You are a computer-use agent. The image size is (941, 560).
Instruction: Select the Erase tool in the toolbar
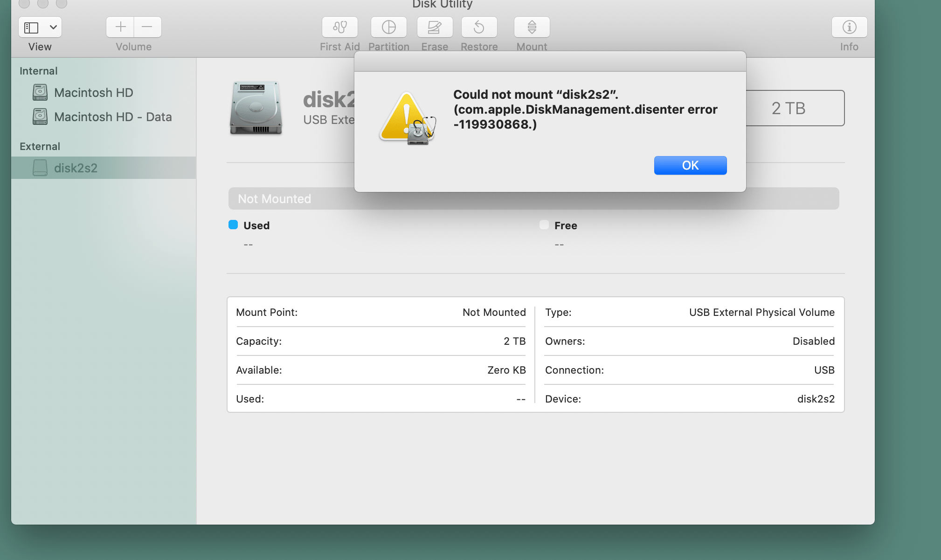[434, 27]
